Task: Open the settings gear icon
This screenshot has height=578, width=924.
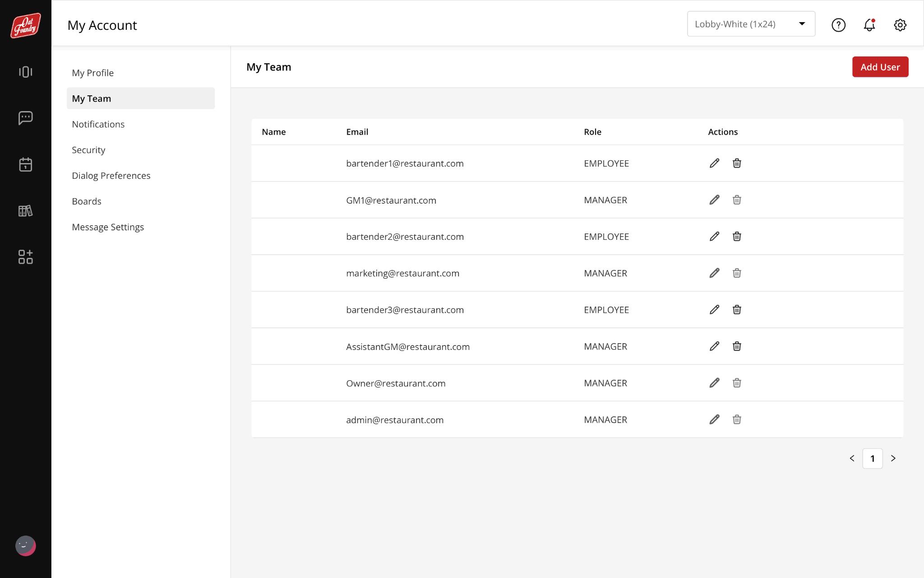Action: coord(900,25)
